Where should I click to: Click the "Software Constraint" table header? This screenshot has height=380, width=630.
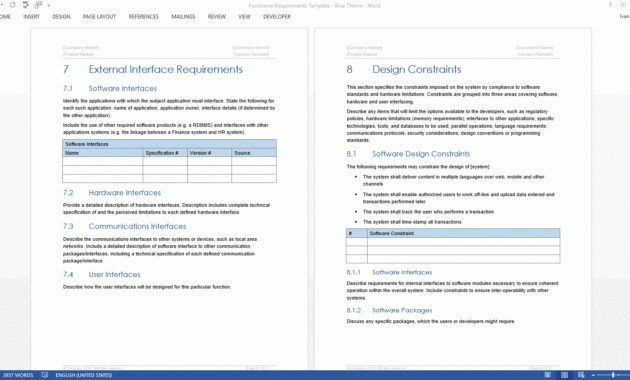[463, 233]
